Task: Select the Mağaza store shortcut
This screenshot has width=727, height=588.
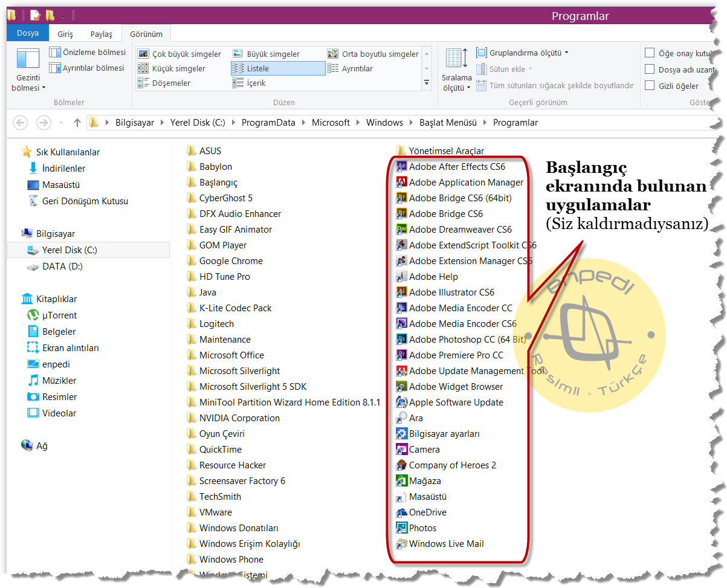Action: pos(418,481)
